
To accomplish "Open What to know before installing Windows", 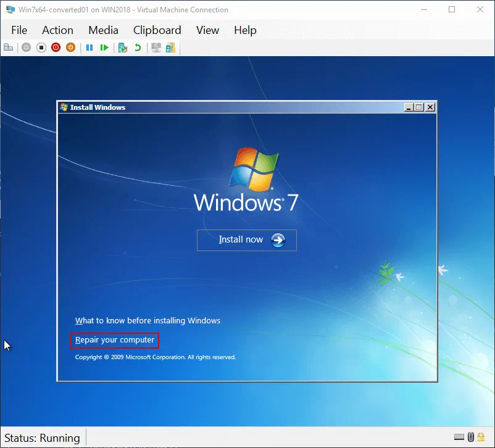I will pos(148,320).
